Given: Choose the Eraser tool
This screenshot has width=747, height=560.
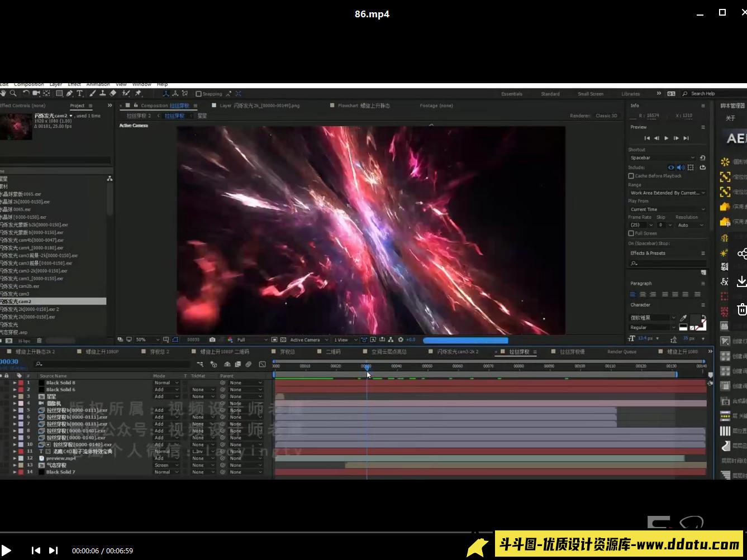Looking at the screenshot, I should coord(113,93).
